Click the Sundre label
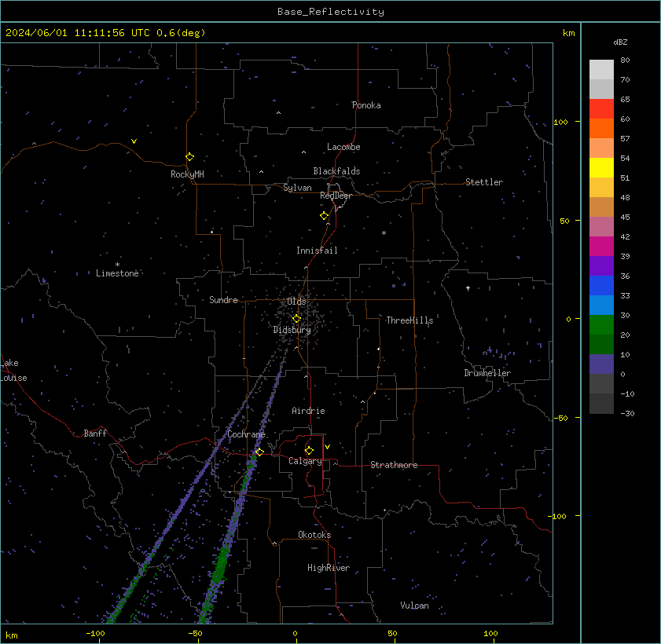Image resolution: width=661 pixels, height=644 pixels. (x=223, y=300)
